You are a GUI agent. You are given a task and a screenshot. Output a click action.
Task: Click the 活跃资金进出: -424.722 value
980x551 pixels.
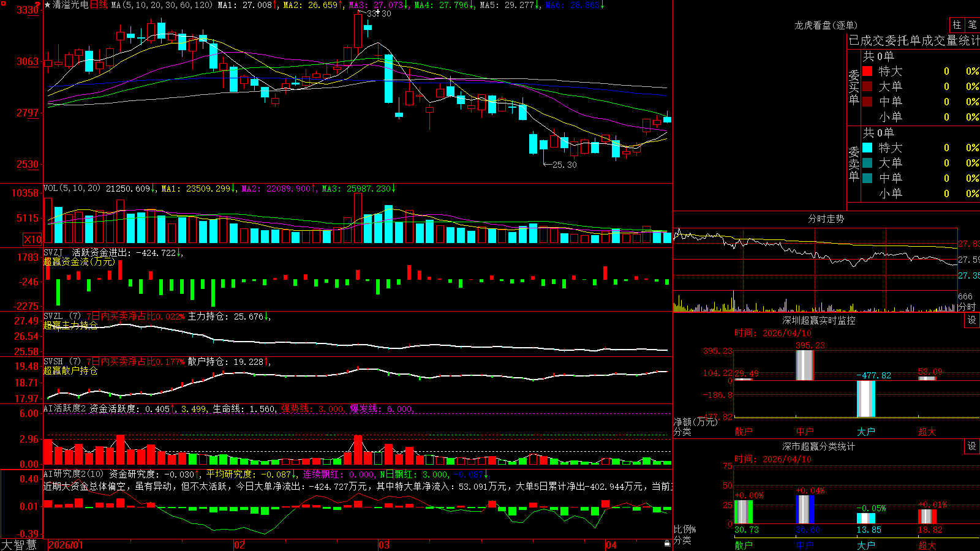click(x=127, y=252)
